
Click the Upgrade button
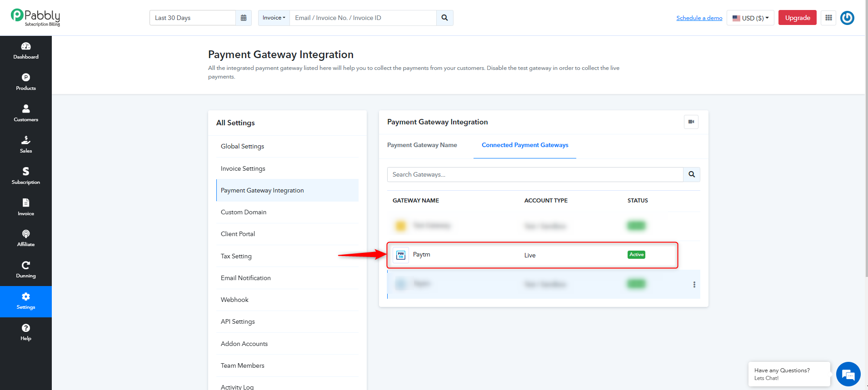coord(798,18)
